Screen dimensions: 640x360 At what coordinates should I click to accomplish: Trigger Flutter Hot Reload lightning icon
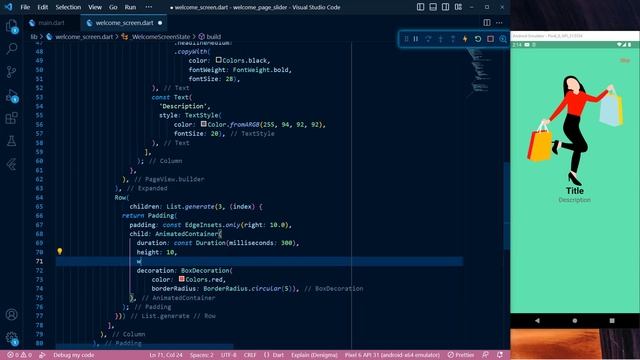465,39
